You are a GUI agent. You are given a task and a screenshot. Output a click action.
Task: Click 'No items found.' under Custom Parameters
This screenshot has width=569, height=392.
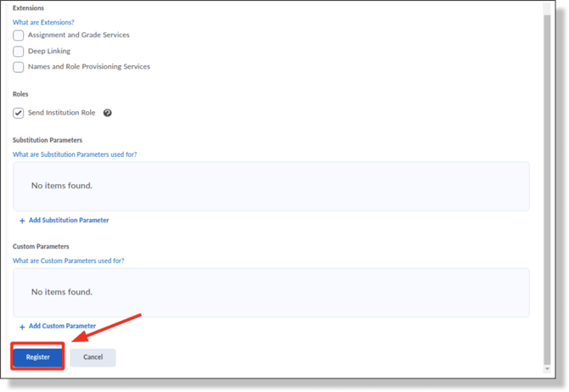tap(62, 292)
